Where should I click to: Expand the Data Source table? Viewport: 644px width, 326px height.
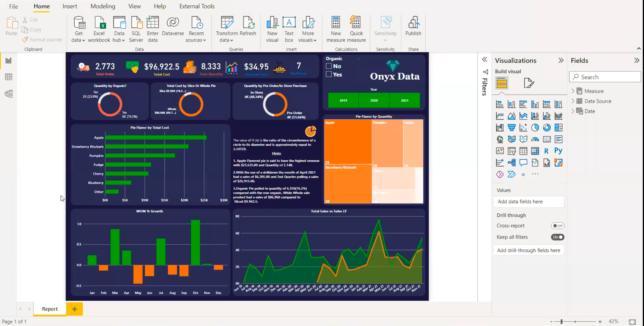click(x=573, y=101)
